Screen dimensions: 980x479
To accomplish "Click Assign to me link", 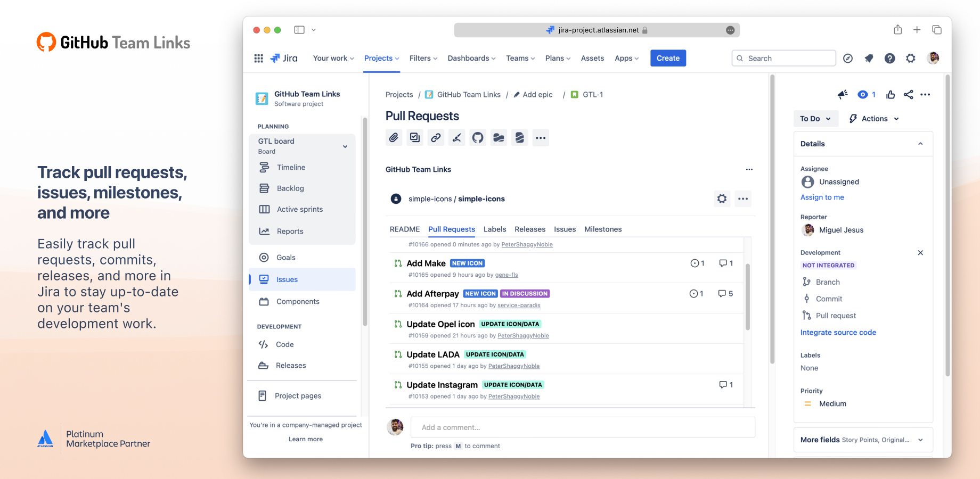I will 822,197.
